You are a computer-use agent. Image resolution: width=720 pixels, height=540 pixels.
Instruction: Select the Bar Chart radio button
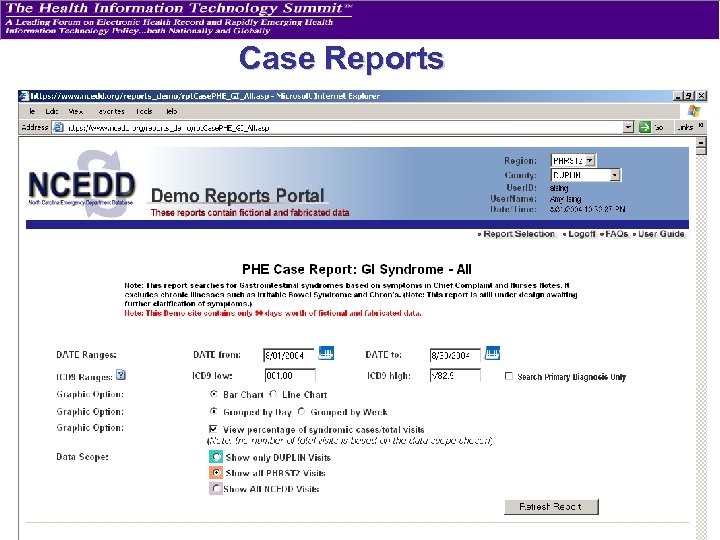(214, 394)
